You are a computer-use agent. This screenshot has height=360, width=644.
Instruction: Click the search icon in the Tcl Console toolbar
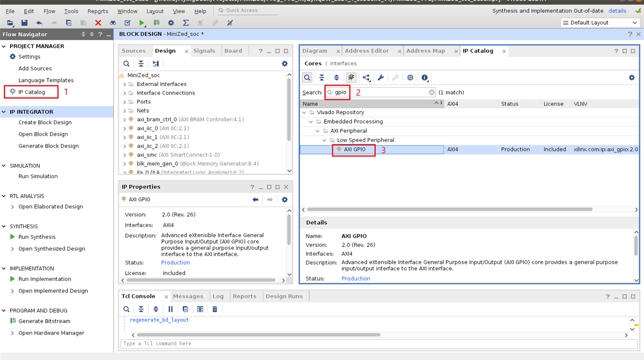(126, 309)
